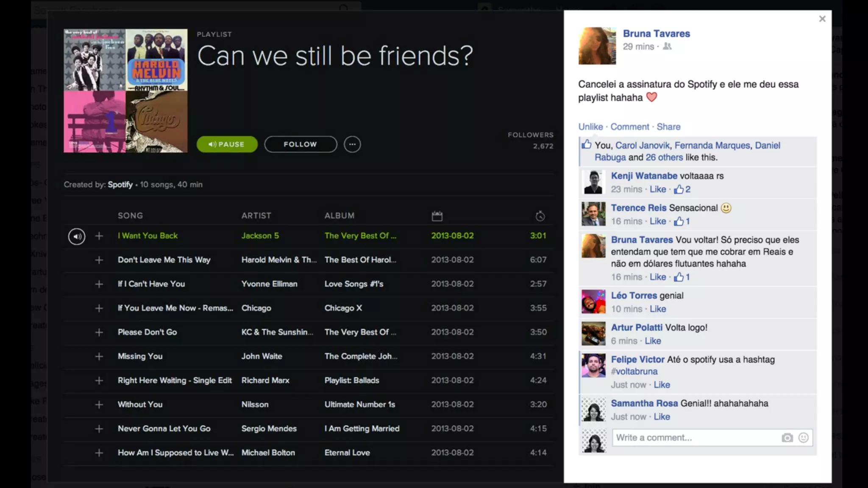
Task: Open artist Harold Melvin & The...
Action: (x=279, y=260)
